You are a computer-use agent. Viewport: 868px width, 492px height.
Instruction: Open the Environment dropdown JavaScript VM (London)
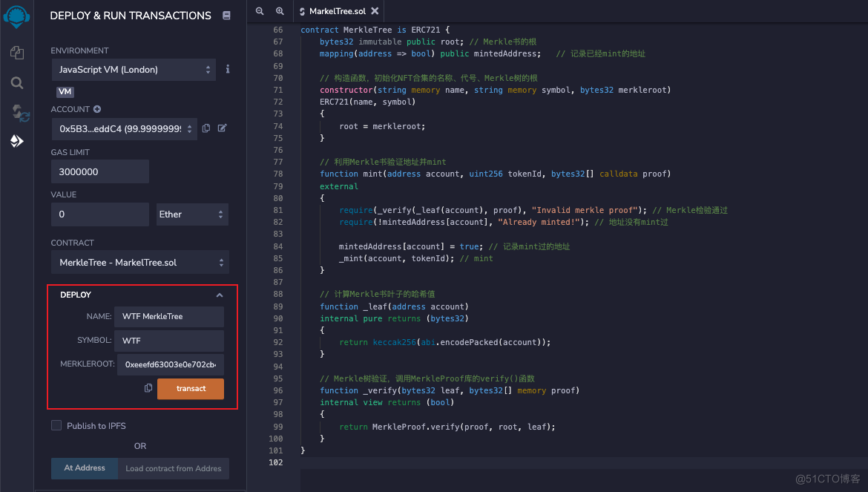(134, 70)
